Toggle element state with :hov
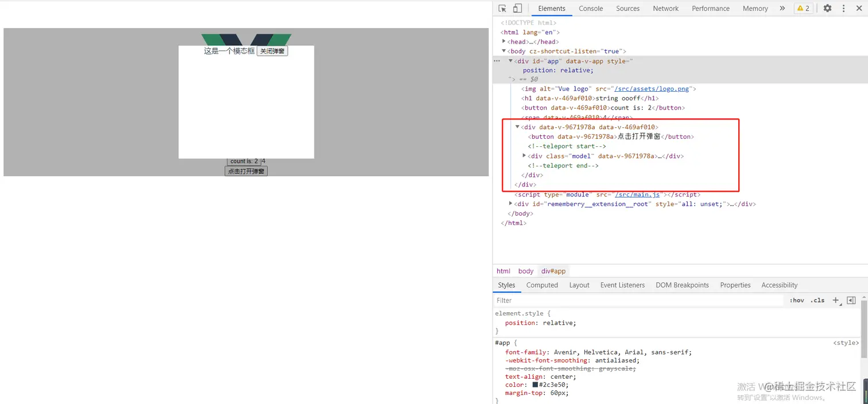The width and height of the screenshot is (868, 404). (x=797, y=300)
